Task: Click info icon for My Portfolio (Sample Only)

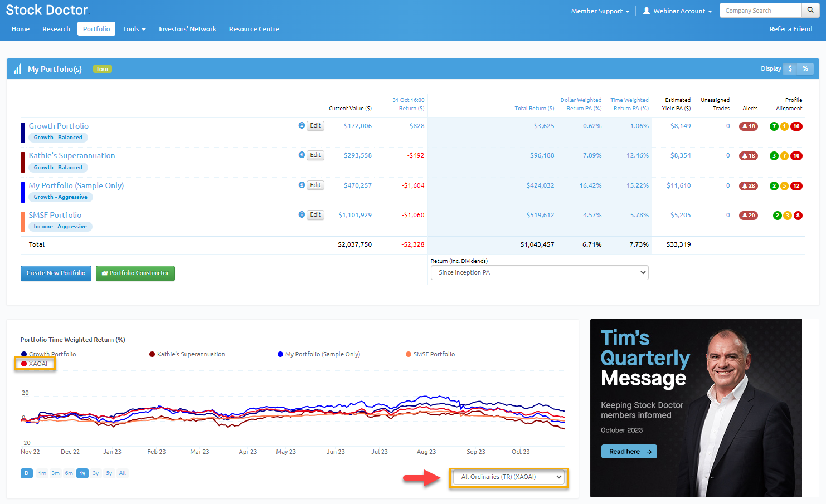Action: pos(302,185)
